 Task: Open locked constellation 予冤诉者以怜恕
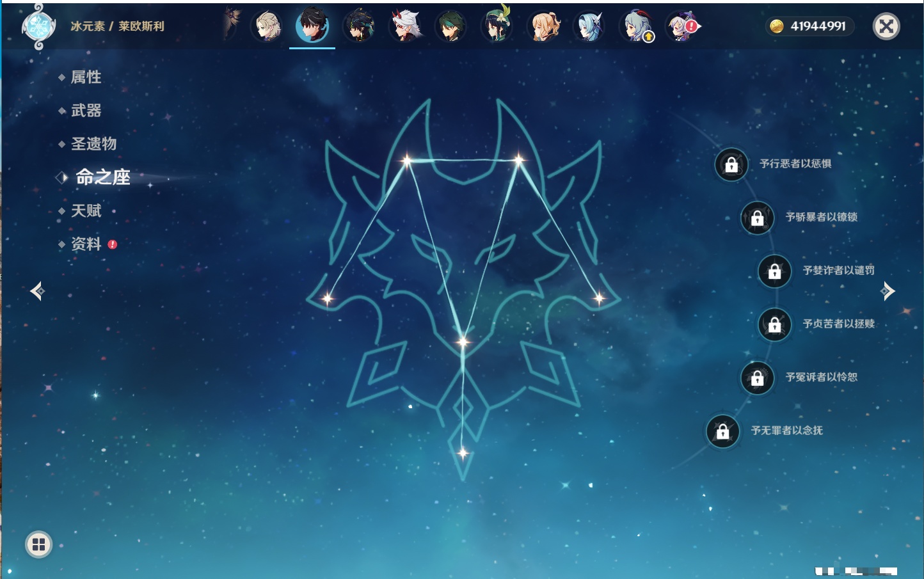[x=758, y=377]
